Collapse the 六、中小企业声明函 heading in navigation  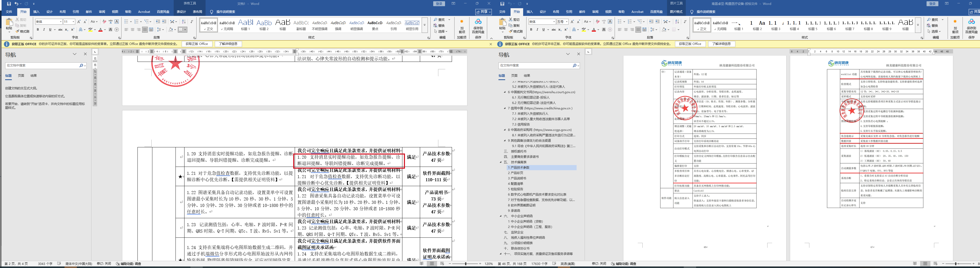(501, 216)
